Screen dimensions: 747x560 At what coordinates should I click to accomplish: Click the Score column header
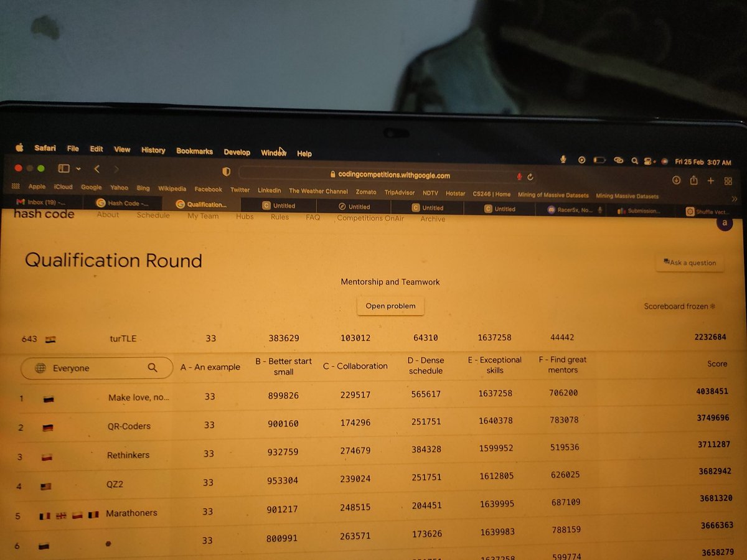point(717,364)
